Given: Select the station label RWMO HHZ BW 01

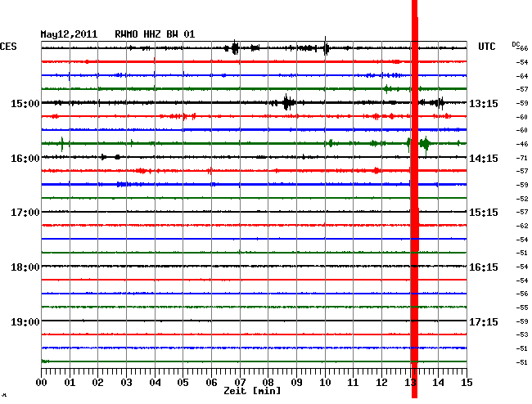Looking at the screenshot, I should tap(155, 34).
